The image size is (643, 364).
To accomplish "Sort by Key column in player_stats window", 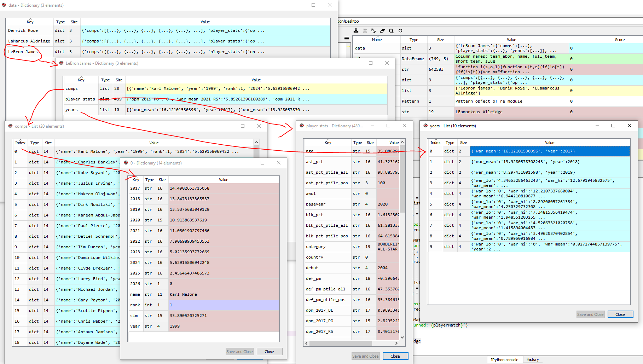I will click(x=328, y=143).
